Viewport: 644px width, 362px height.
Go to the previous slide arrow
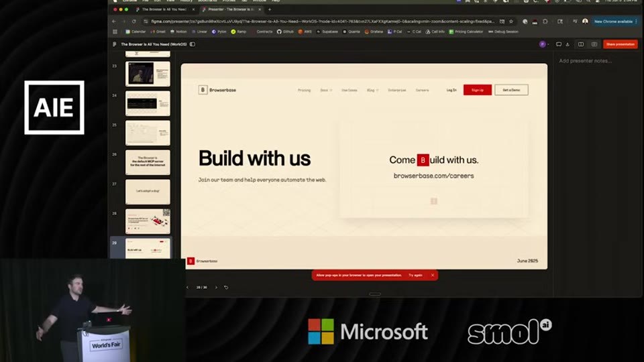click(188, 288)
